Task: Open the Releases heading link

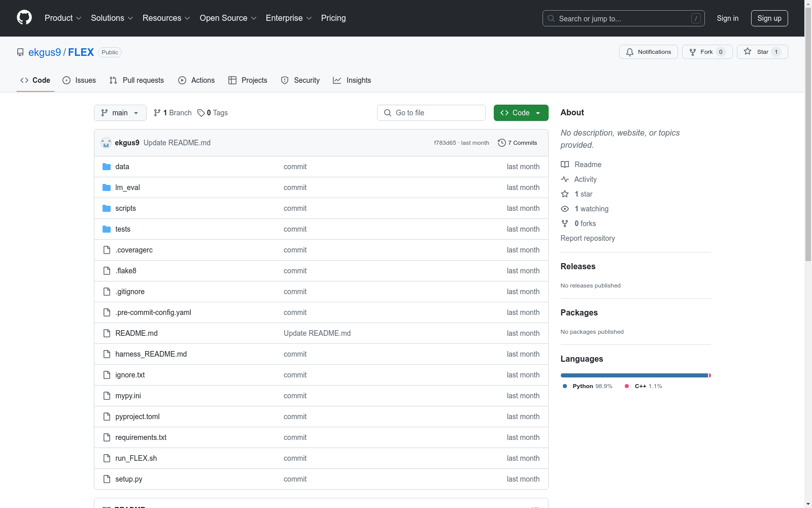Action: click(x=578, y=266)
